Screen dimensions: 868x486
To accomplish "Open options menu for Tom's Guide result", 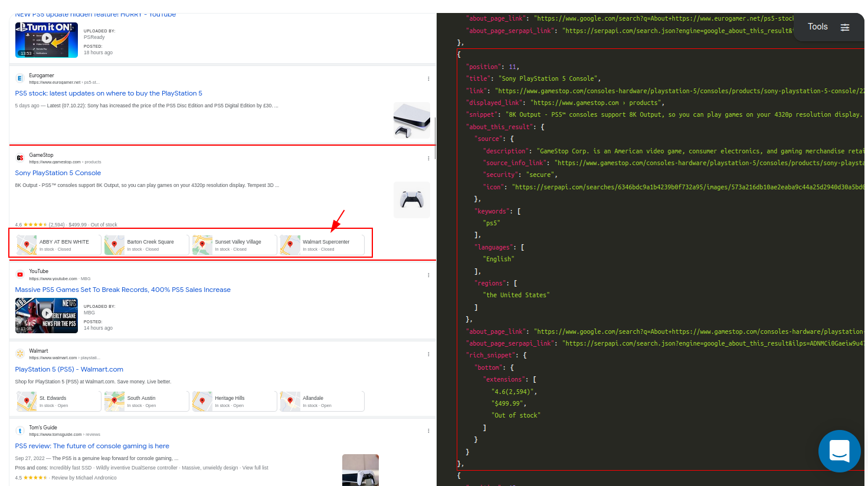I will click(428, 431).
